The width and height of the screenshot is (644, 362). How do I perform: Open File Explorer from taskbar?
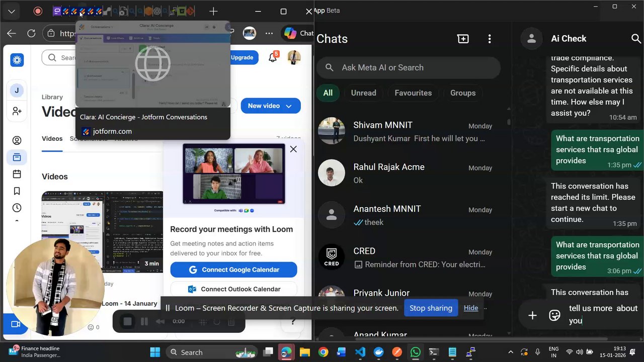(x=305, y=352)
